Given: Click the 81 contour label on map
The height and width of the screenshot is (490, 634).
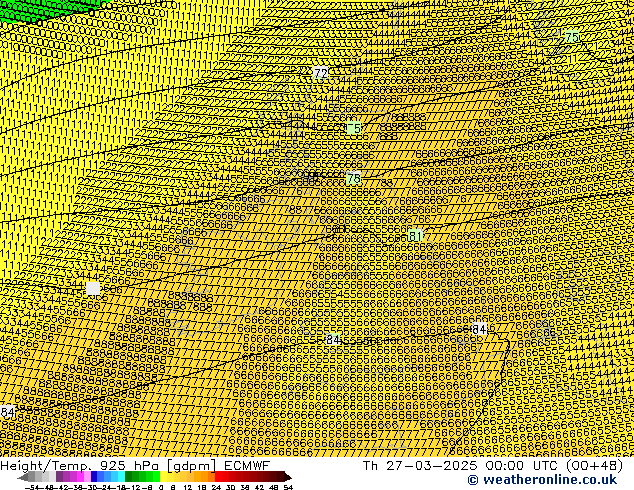Looking at the screenshot, I should [x=415, y=235].
